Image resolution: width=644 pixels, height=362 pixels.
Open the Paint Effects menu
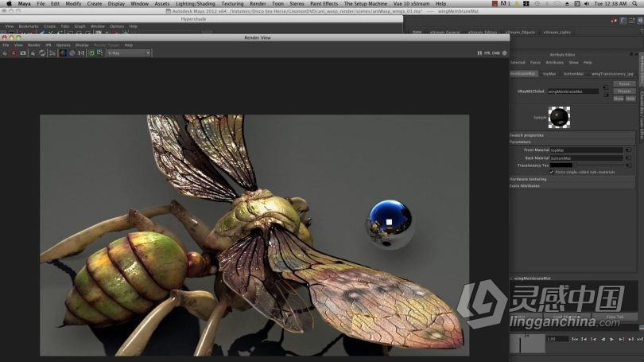[x=324, y=3]
